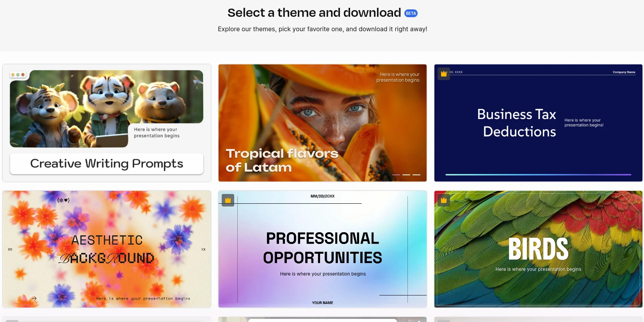Screen dimensions: 644x322
Task: Click the flower-heart symbol atop Aesthetic Background
Action: (x=63, y=200)
